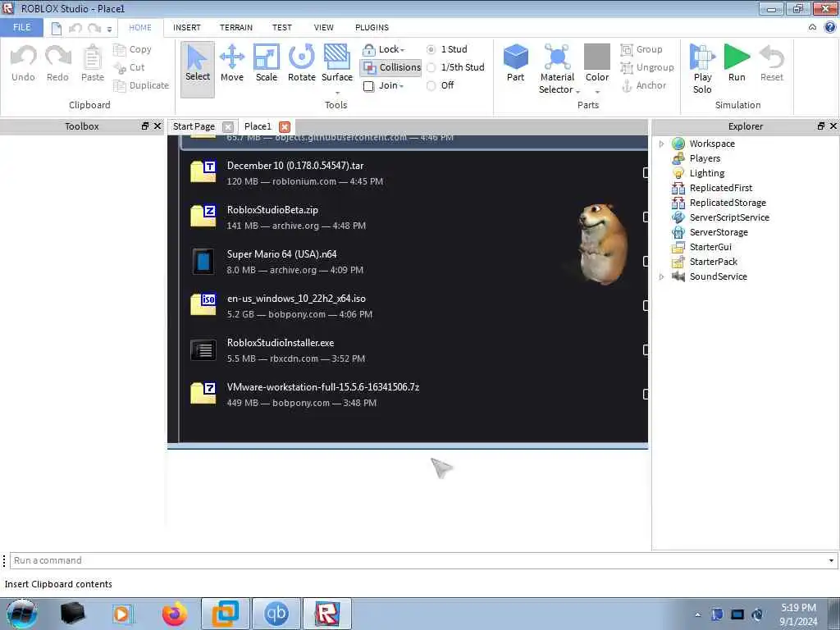Toggle the Collisions option
This screenshot has height=630, width=840.
(x=391, y=67)
